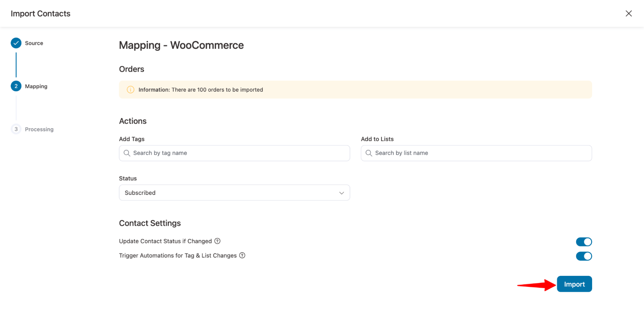Click the Processing step label
The image size is (644, 331).
coord(39,129)
